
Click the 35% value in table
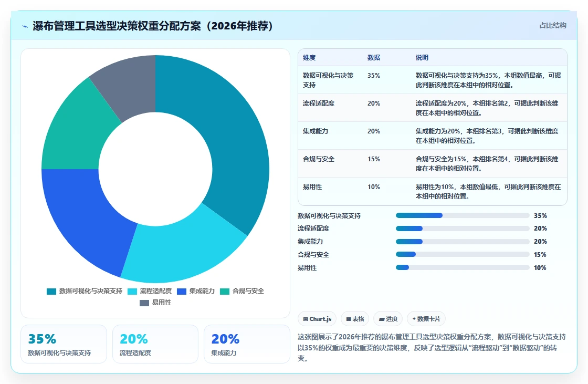tap(373, 76)
